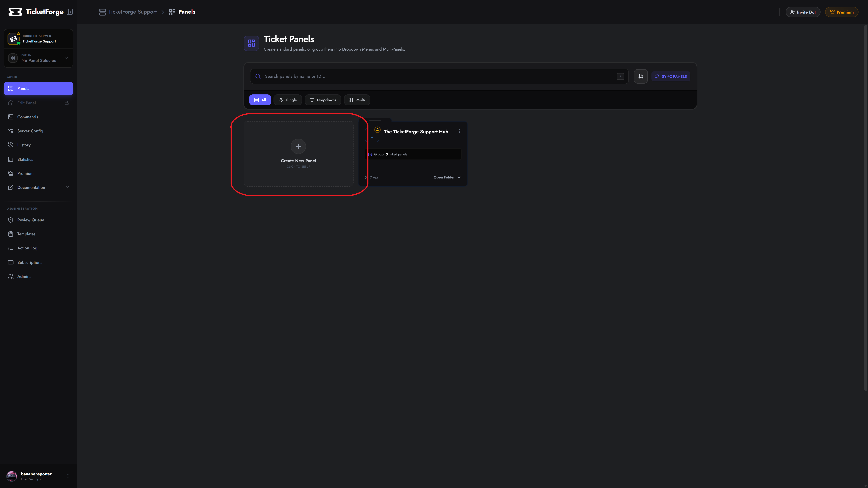Expand the bananenspotter user settings menu
868x488 pixels.
38,476
